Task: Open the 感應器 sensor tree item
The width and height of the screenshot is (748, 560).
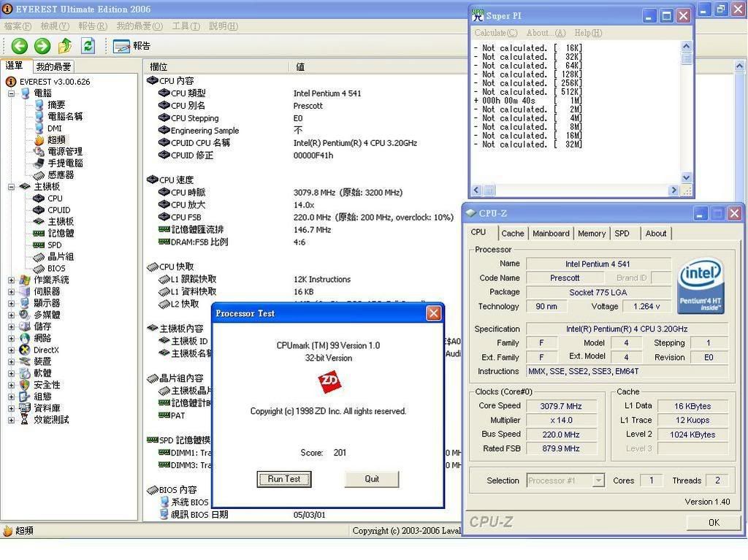Action: tap(61, 174)
